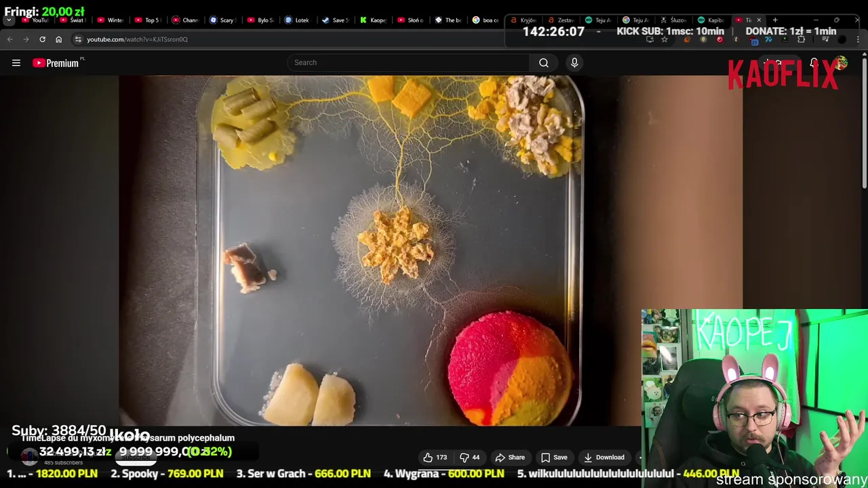
Task: Click the install/cast screen icon in address bar
Action: click(x=650, y=39)
